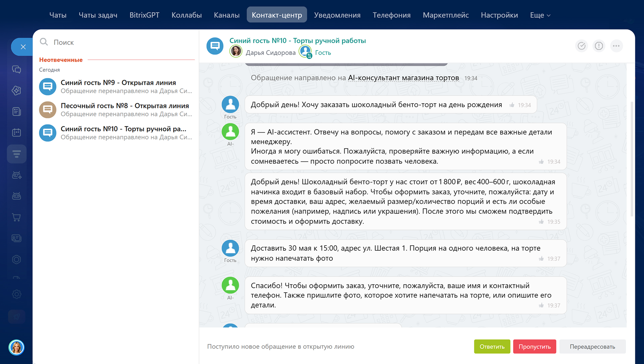
Task: Click the red Пропустить button
Action: click(x=535, y=347)
